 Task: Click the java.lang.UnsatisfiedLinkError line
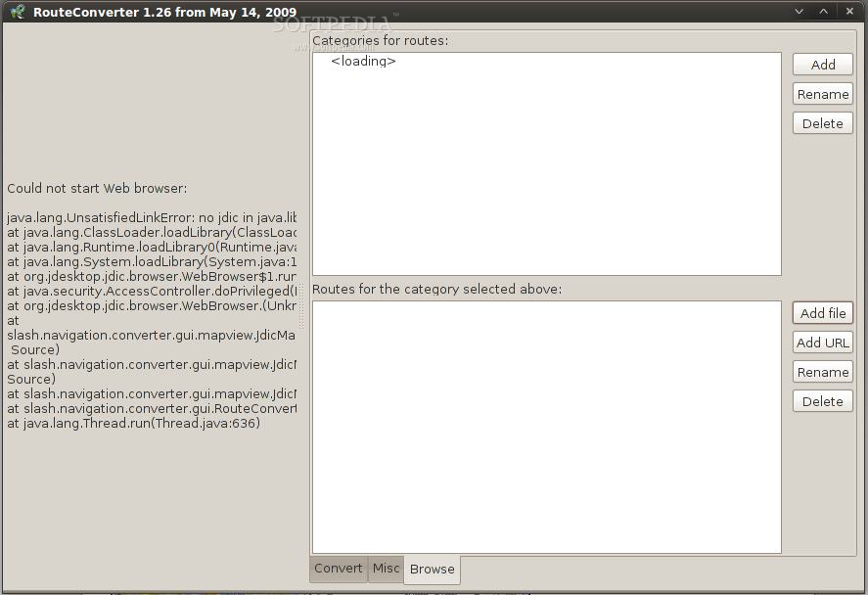tap(152, 217)
